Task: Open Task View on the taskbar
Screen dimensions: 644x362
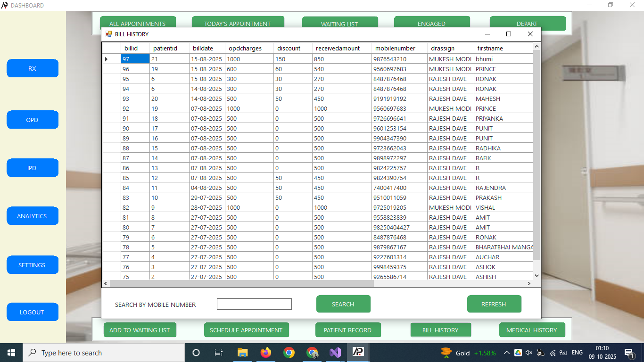Action: [x=219, y=353]
